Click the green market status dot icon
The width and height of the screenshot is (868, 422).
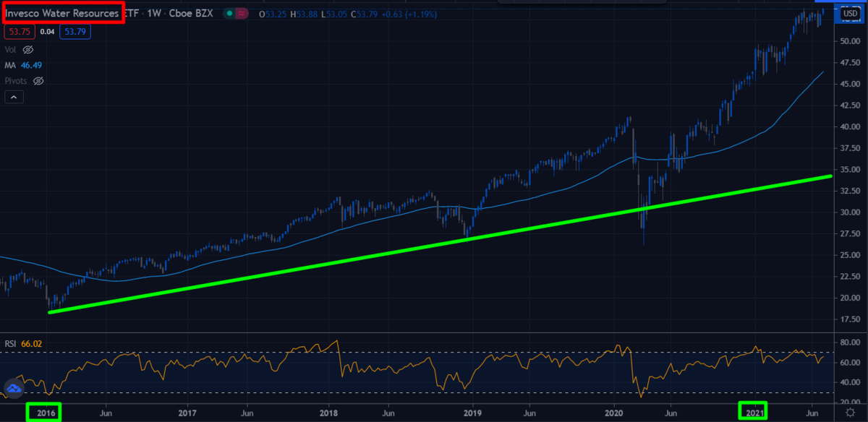tap(229, 13)
